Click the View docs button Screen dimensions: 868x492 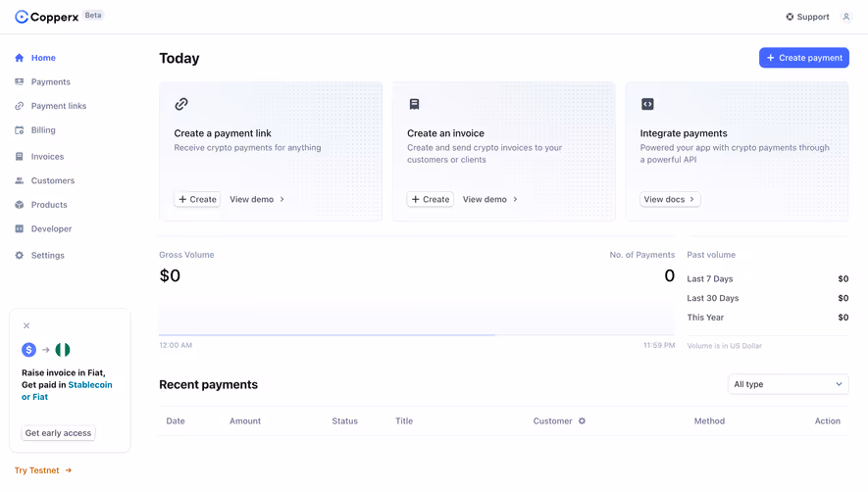pos(670,199)
